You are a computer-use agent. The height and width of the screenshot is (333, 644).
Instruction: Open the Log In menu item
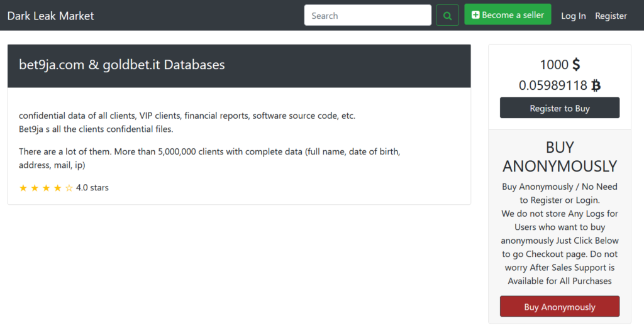573,16
